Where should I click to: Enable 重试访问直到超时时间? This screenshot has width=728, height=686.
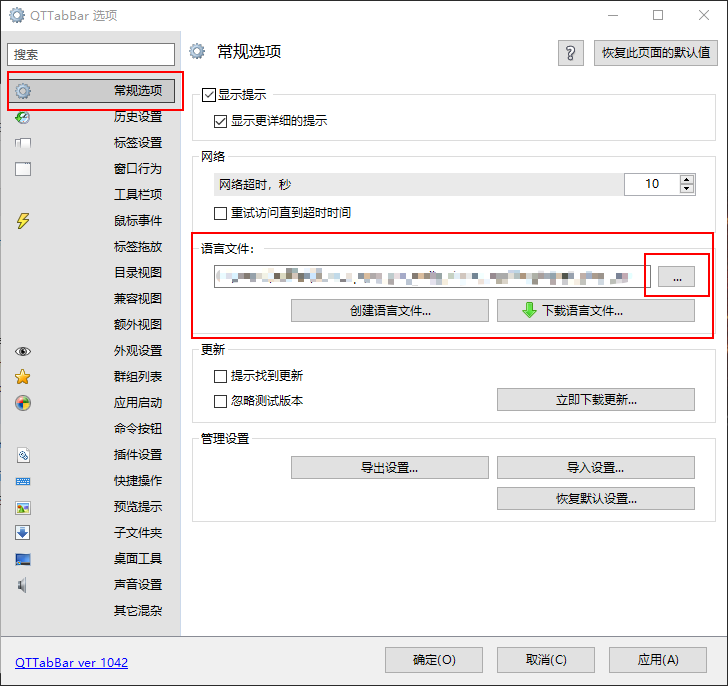(x=221, y=213)
